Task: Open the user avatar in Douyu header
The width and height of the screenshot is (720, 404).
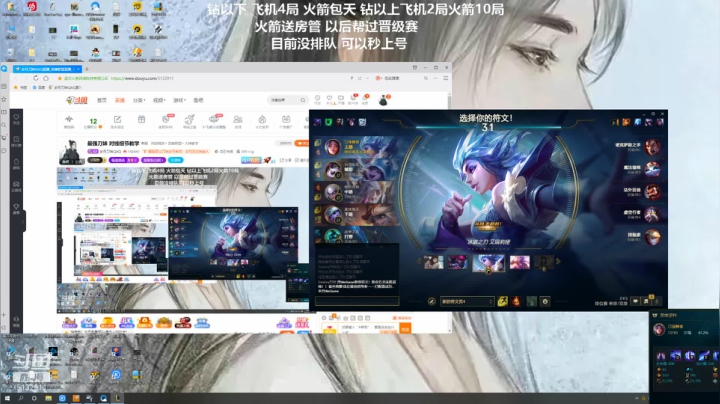Action: tap(383, 100)
